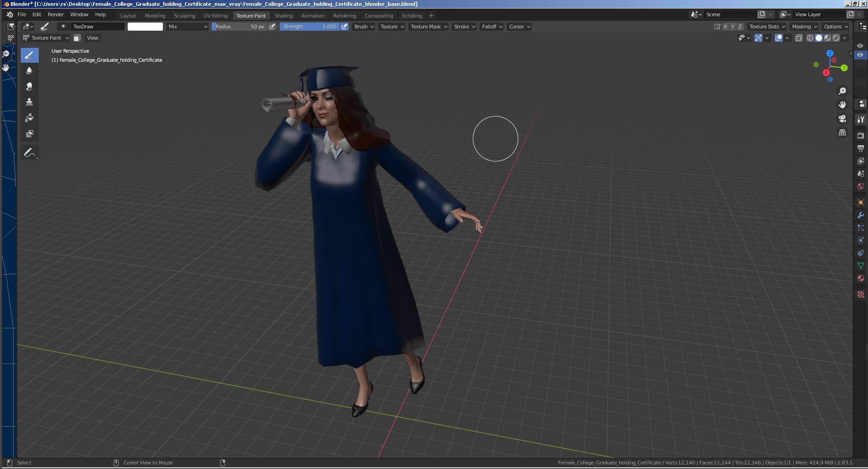Open the Window menu
The height and width of the screenshot is (469, 868).
click(x=79, y=14)
